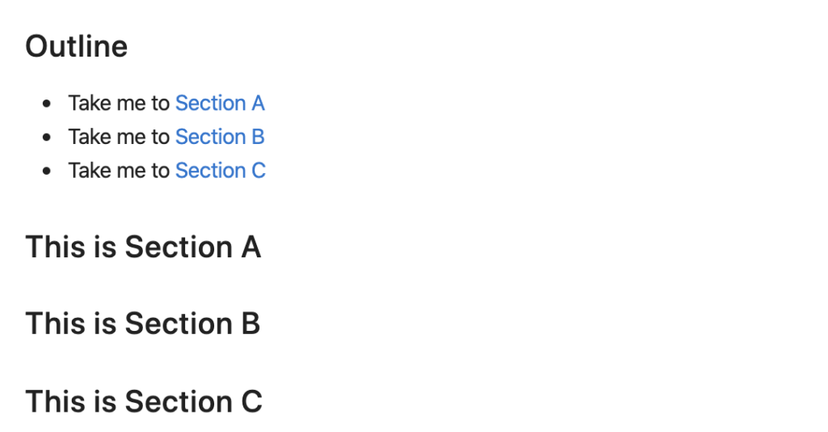Image resolution: width=828 pixels, height=432 pixels.
Task: Click 'Take me to' text before Section B
Action: pyautogui.click(x=119, y=137)
